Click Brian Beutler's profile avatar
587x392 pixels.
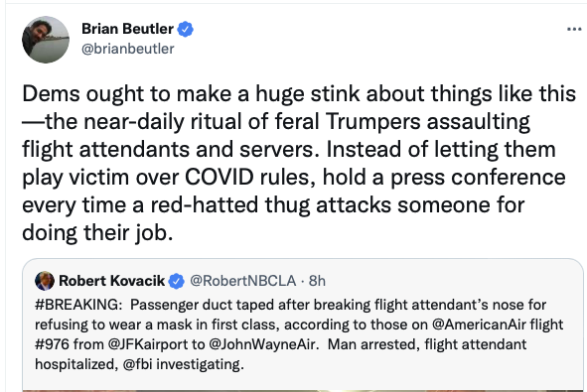pyautogui.click(x=46, y=40)
